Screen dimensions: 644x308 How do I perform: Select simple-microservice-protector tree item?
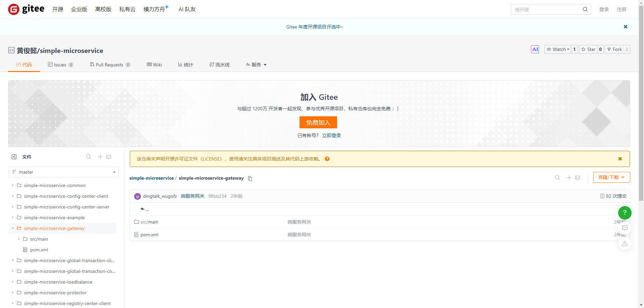pyautogui.click(x=55, y=293)
